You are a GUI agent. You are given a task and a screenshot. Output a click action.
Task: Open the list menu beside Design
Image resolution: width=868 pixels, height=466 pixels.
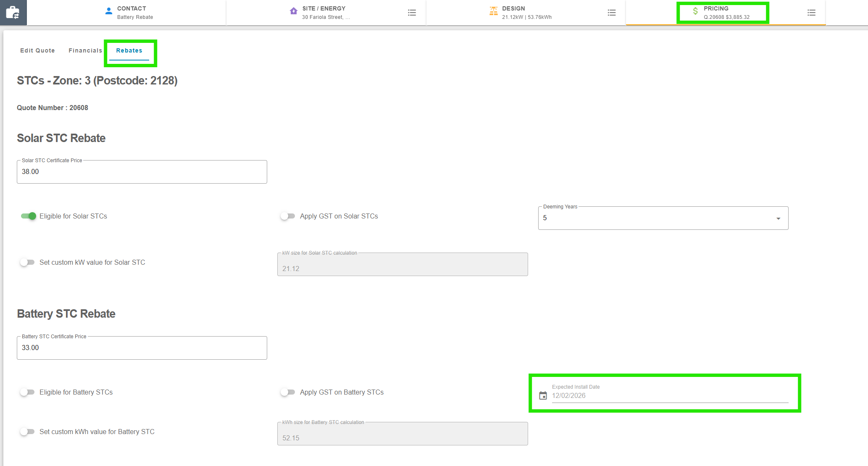[x=612, y=13]
